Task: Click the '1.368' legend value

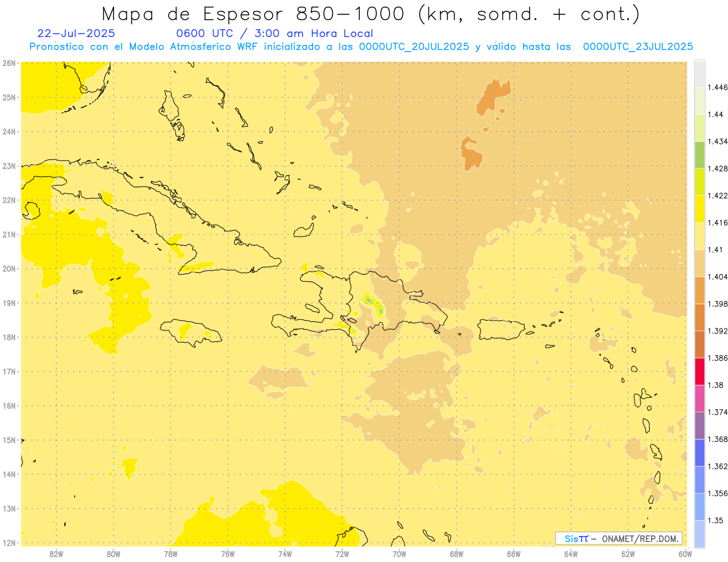Action: click(718, 439)
